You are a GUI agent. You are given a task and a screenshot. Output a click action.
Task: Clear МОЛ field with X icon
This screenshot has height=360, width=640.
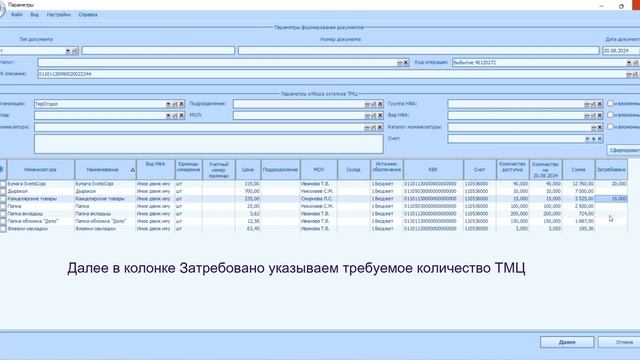[380, 116]
